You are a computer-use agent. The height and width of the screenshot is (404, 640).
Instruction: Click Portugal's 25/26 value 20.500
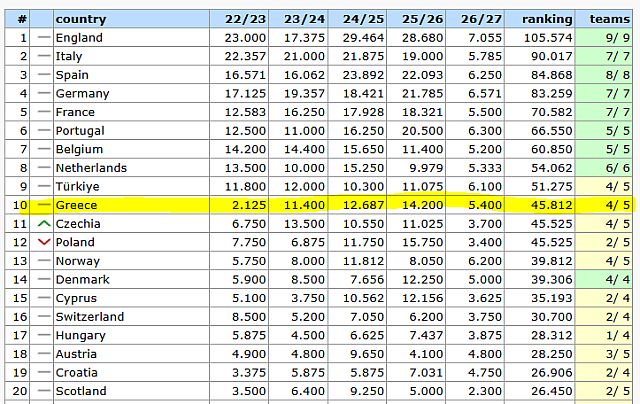coord(422,131)
